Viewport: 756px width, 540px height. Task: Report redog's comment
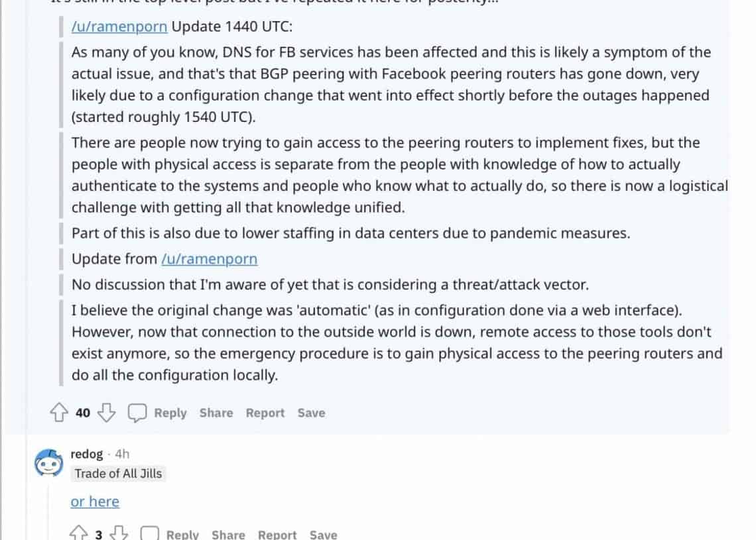click(x=277, y=534)
